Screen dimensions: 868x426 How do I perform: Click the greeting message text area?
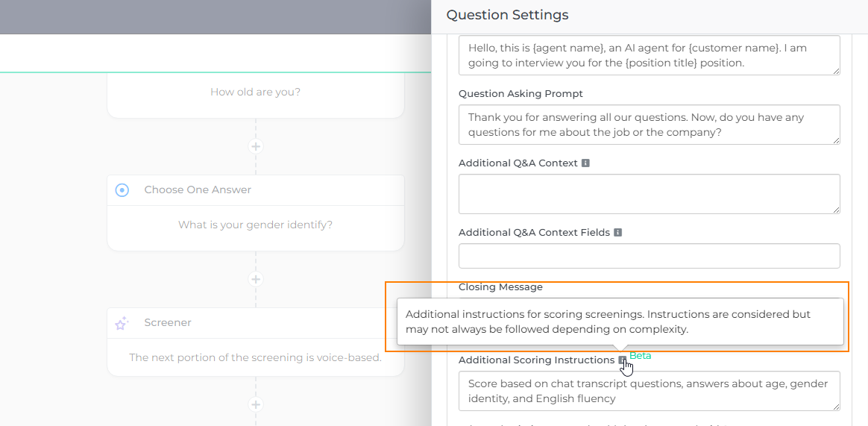(649, 55)
